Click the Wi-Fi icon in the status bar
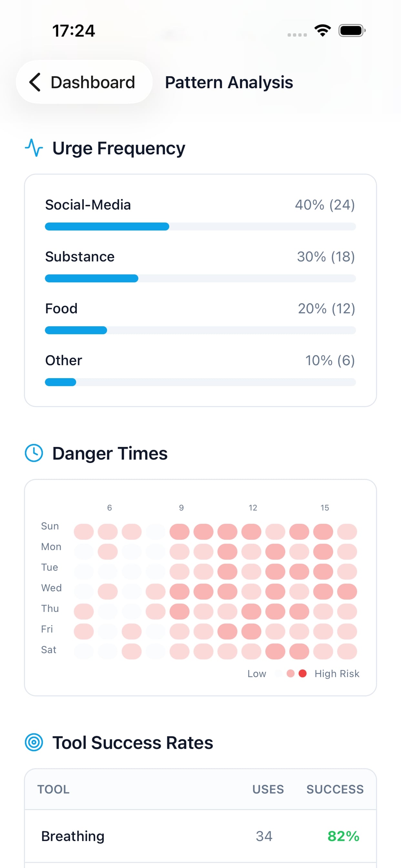This screenshot has width=401, height=868. [323, 30]
